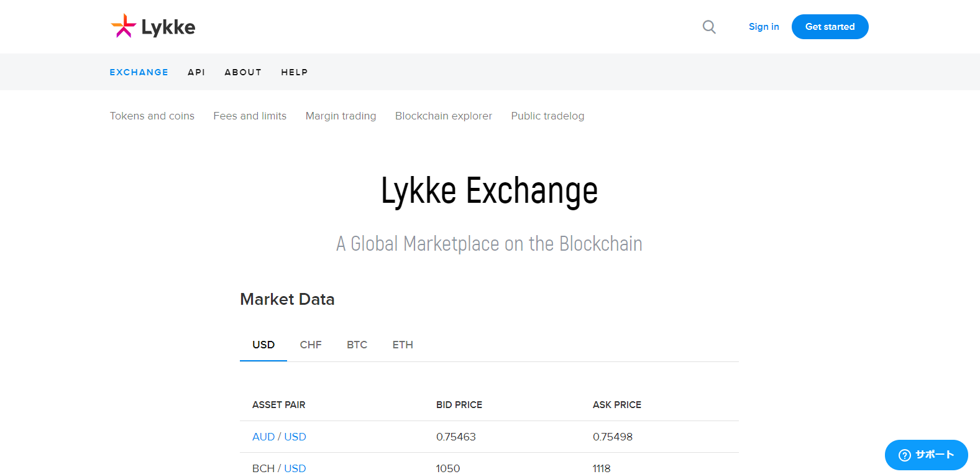Go to Tokens and coins
The image size is (980, 474).
152,116
